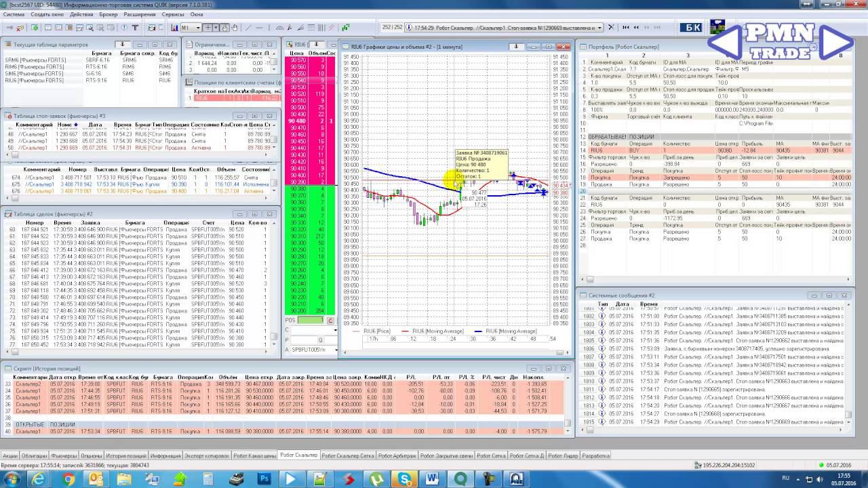Open the M1 timeframe dropdown
The image size is (868, 488).
point(191,28)
